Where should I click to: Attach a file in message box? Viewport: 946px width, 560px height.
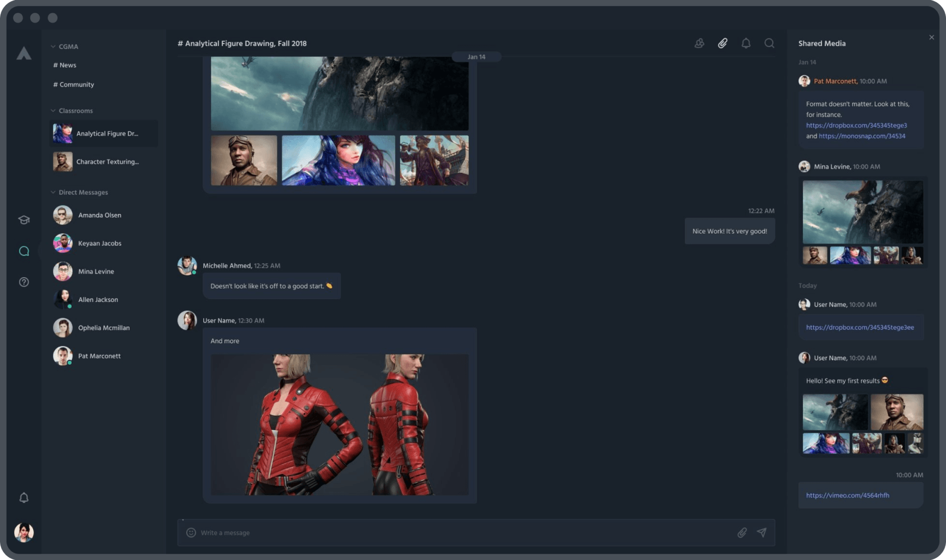point(742,532)
